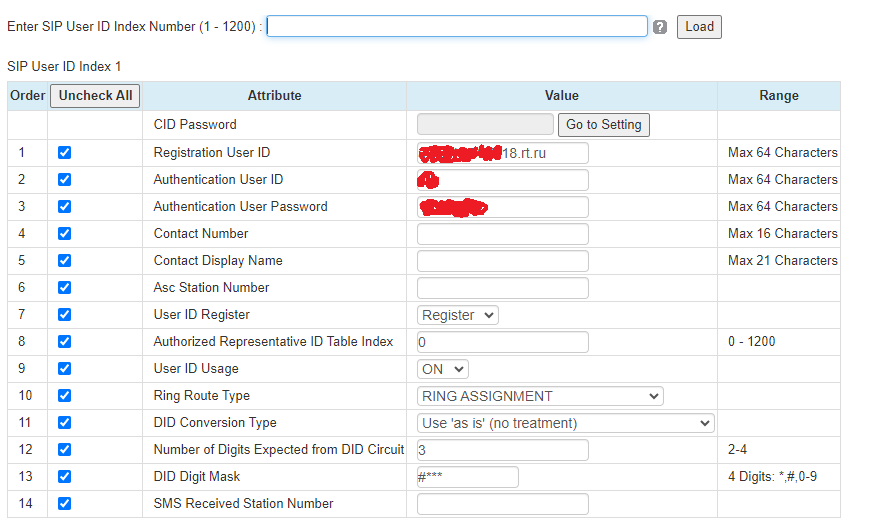Toggle the Asc Station Number checkbox
This screenshot has height=531, width=890.
[x=65, y=288]
